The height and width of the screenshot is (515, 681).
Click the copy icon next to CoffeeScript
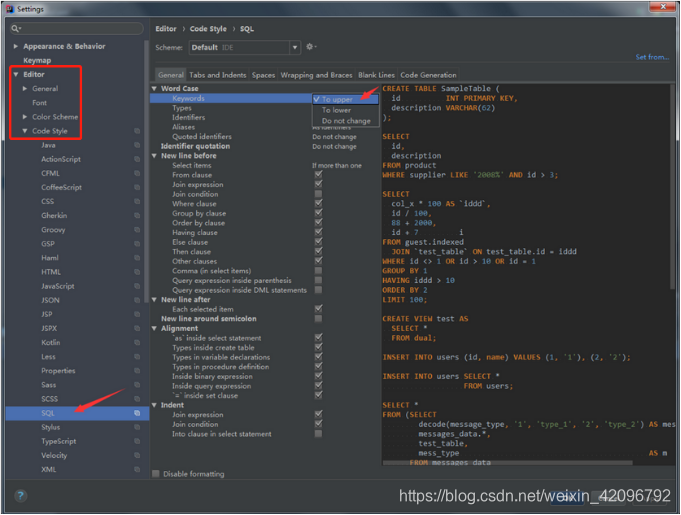[x=137, y=187]
